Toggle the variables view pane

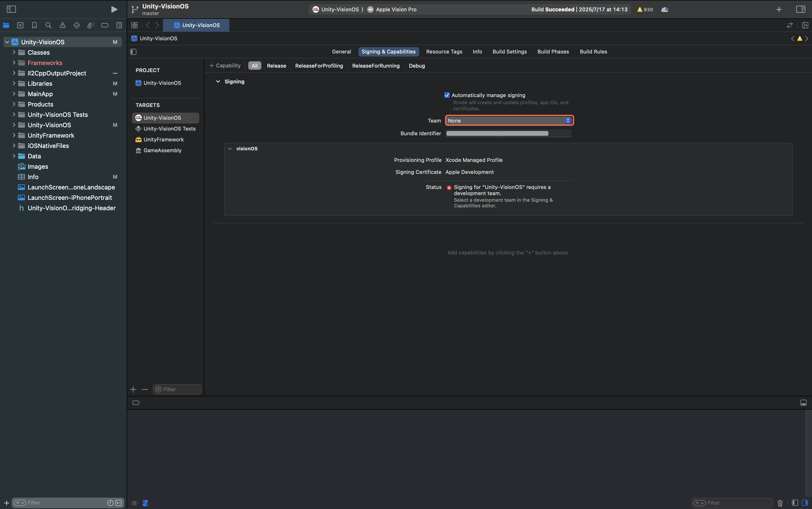795,503
